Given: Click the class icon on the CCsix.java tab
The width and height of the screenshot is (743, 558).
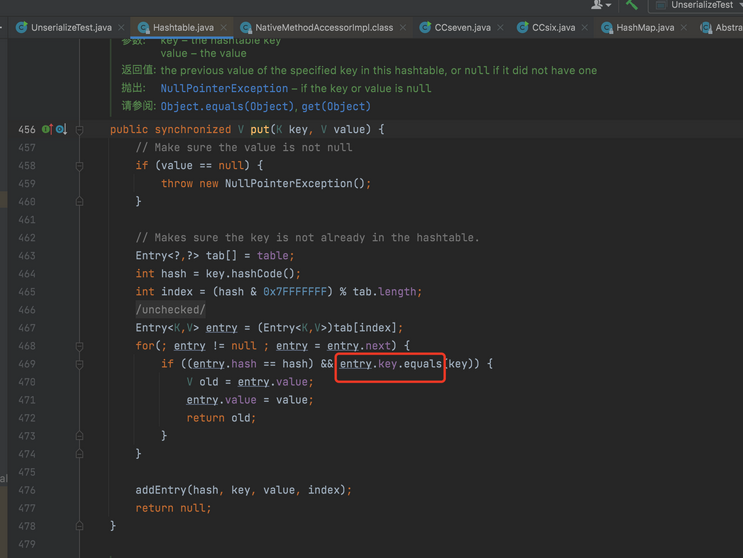Looking at the screenshot, I should coord(522,27).
